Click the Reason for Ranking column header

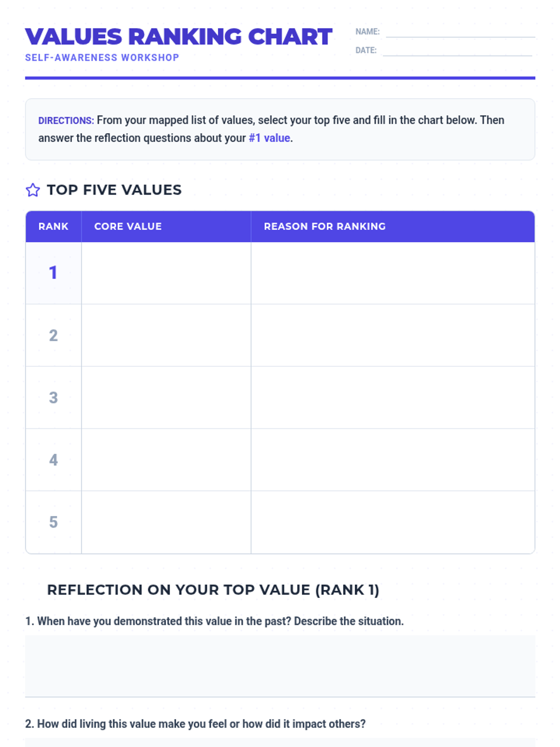pos(393,226)
